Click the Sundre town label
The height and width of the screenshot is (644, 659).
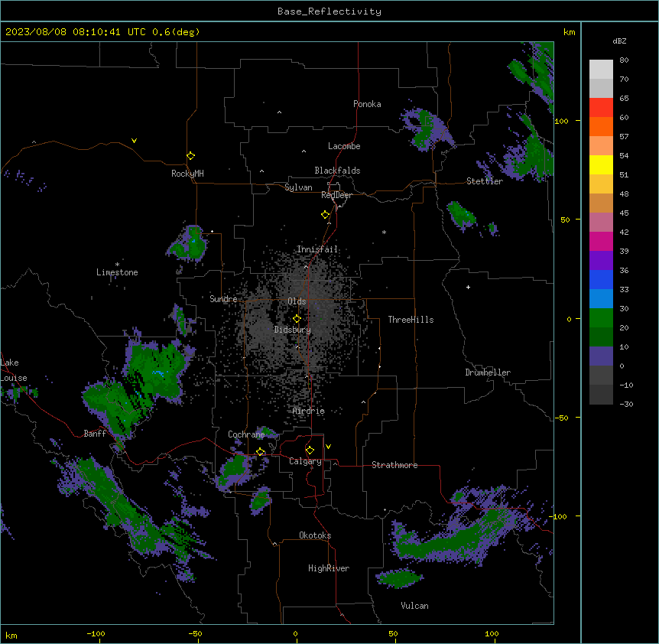pyautogui.click(x=223, y=299)
